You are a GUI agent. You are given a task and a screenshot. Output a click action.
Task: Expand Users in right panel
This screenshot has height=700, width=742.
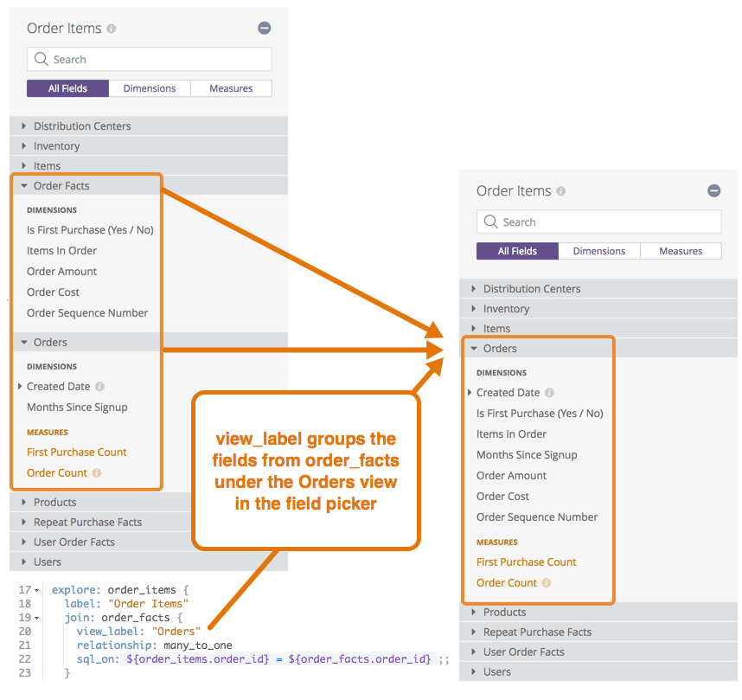tap(598, 671)
